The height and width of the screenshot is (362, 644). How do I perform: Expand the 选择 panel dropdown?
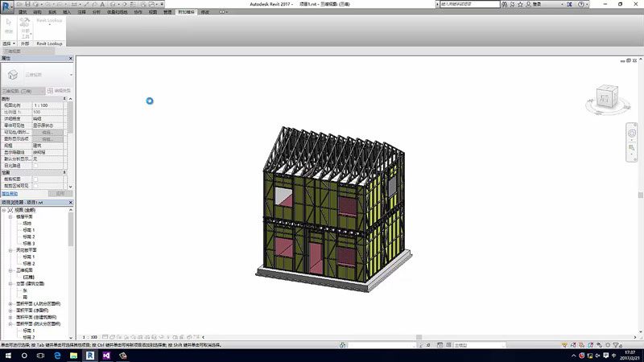coord(9,43)
